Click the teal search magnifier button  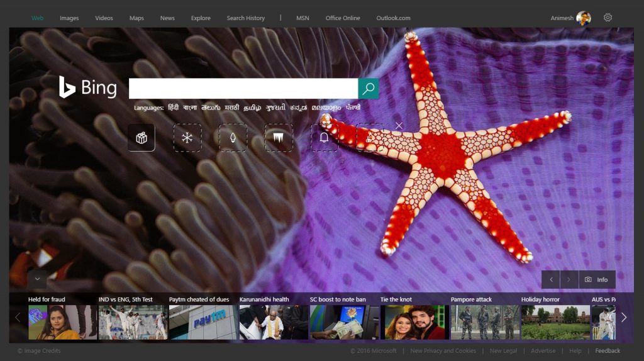coord(369,89)
